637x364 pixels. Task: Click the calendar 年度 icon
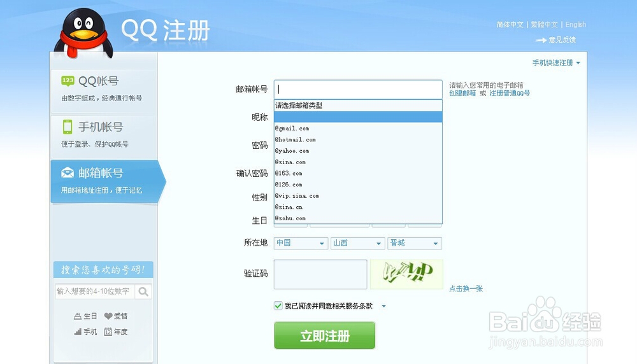pos(108,332)
